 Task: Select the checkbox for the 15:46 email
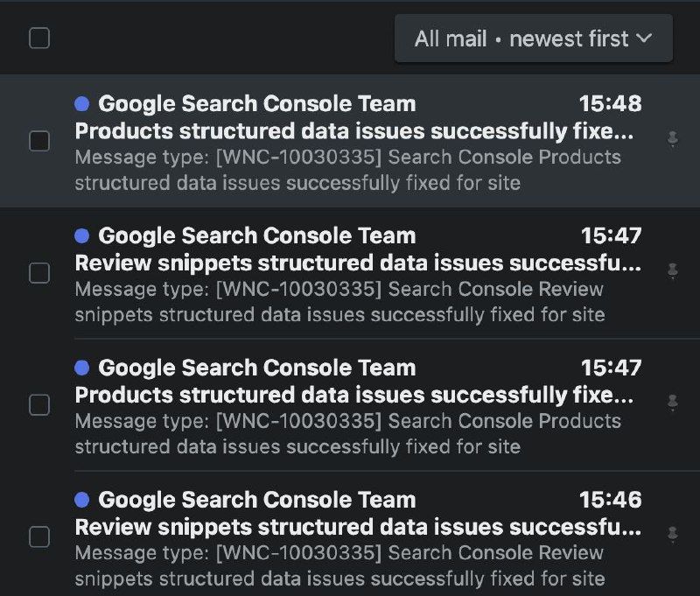point(39,536)
